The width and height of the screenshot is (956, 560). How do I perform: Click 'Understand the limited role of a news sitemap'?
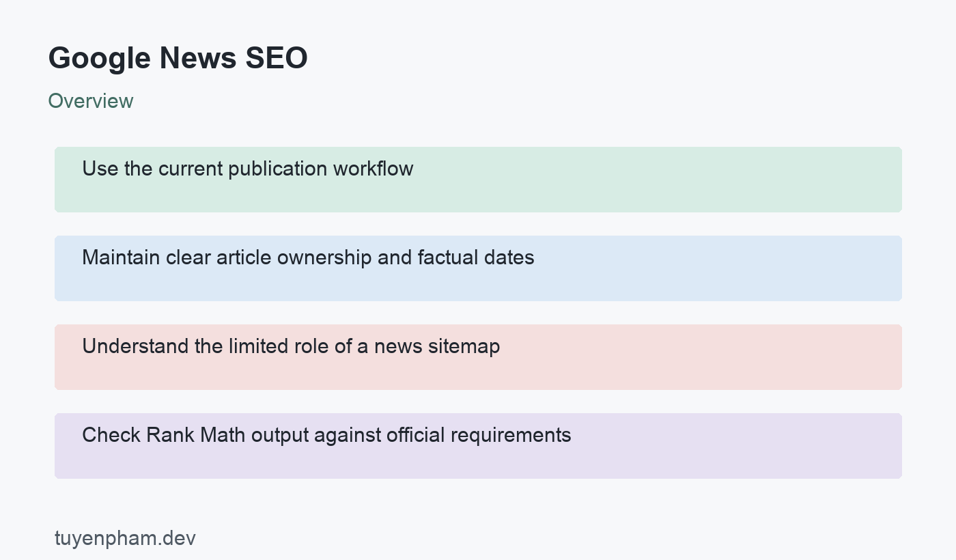pos(478,357)
